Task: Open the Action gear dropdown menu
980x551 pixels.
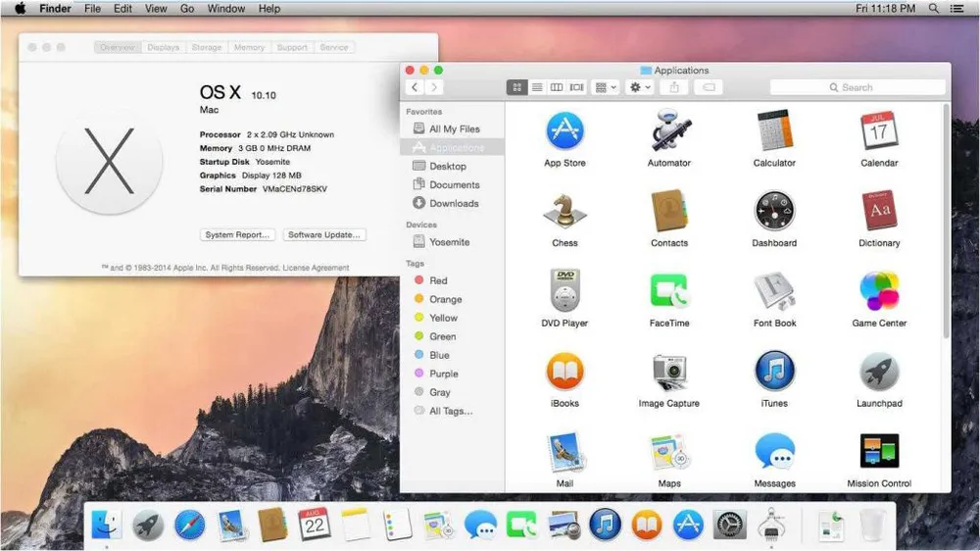Action: coord(640,87)
